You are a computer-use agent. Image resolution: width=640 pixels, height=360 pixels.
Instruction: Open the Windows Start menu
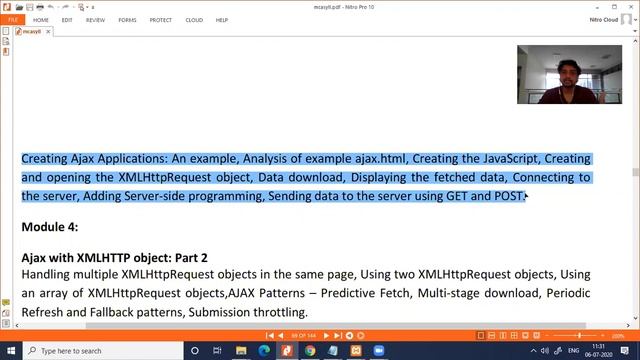pos(11,351)
